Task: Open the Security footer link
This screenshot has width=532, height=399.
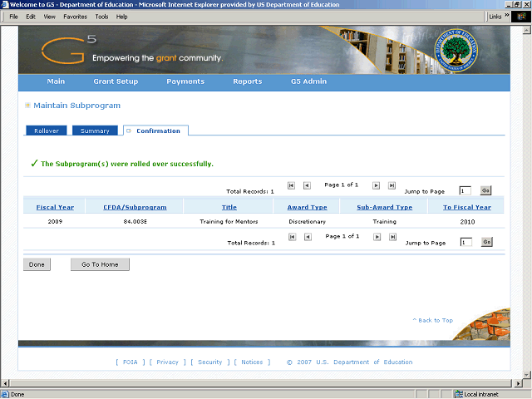Action: [x=209, y=362]
